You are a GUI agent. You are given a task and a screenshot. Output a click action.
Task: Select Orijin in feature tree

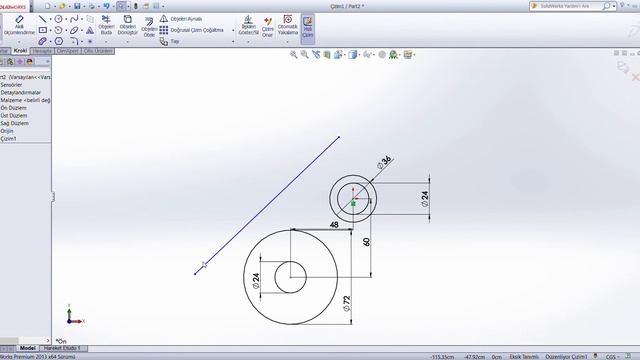click(7, 131)
